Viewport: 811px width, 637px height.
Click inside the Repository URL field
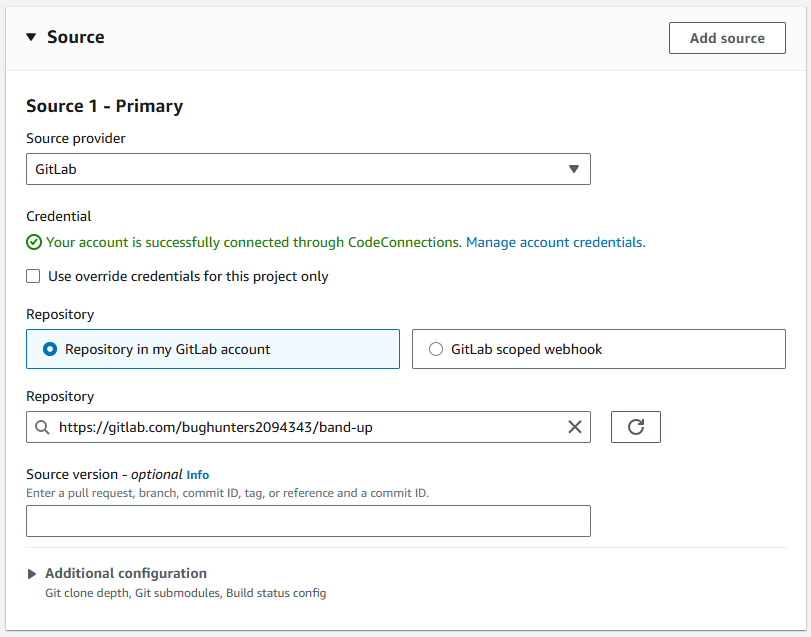coord(300,427)
